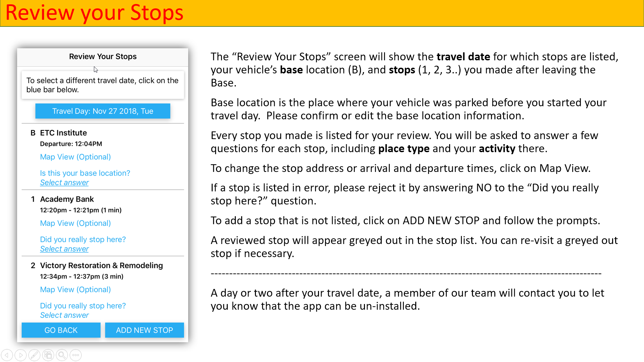Open Map View for Victory Restoration
This screenshot has width=644, height=362.
[x=75, y=290]
